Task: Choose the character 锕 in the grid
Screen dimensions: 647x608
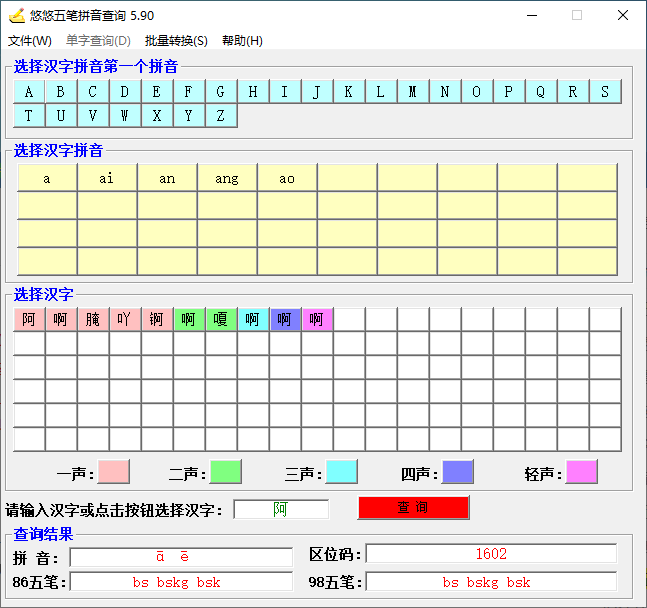Action: pyautogui.click(x=157, y=319)
